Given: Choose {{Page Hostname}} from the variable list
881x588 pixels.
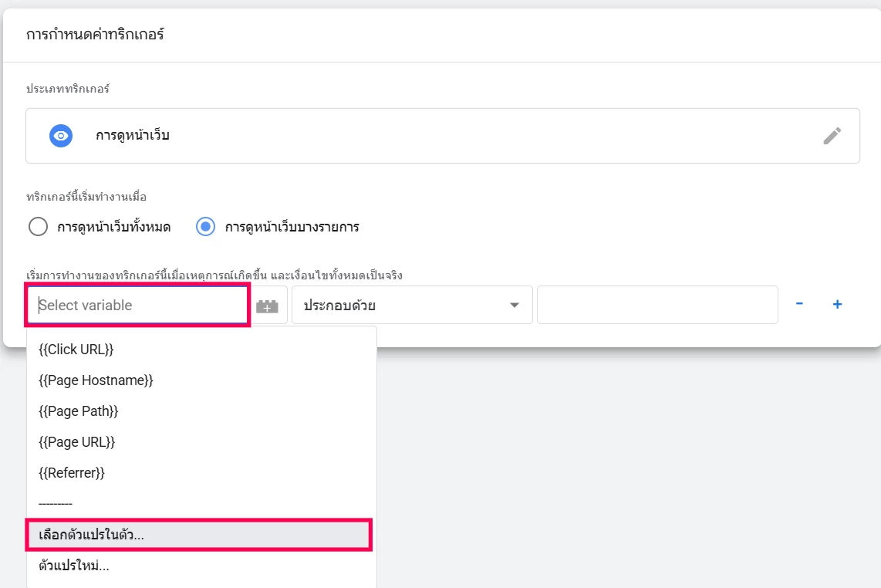Looking at the screenshot, I should (x=96, y=380).
